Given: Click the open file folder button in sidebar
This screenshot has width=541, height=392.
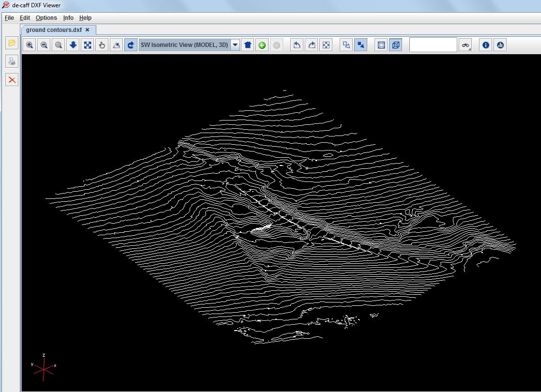Looking at the screenshot, I should coord(12,43).
